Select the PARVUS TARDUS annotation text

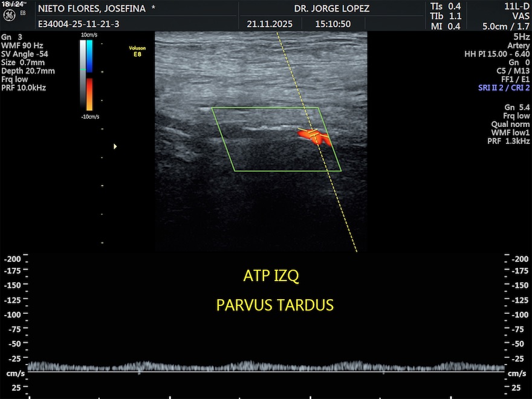pos(274,305)
